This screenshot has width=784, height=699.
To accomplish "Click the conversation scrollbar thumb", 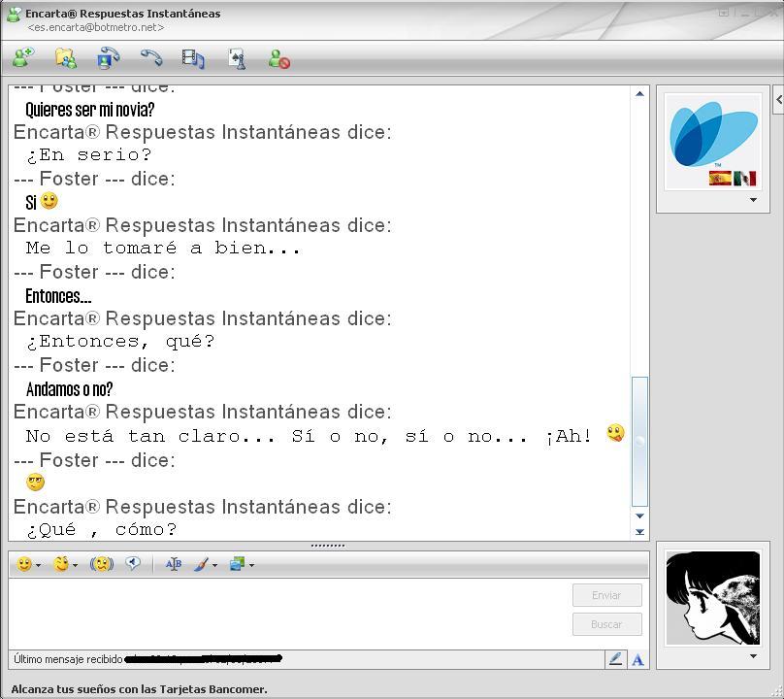I will [x=639, y=442].
